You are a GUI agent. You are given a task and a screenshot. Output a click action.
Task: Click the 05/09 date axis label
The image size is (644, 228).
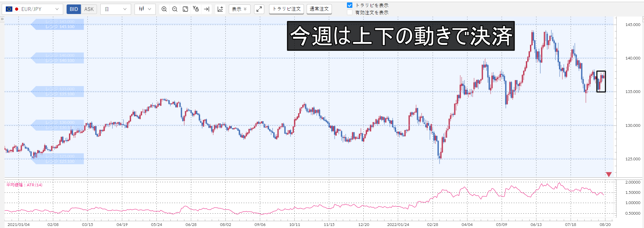pyautogui.click(x=502, y=225)
